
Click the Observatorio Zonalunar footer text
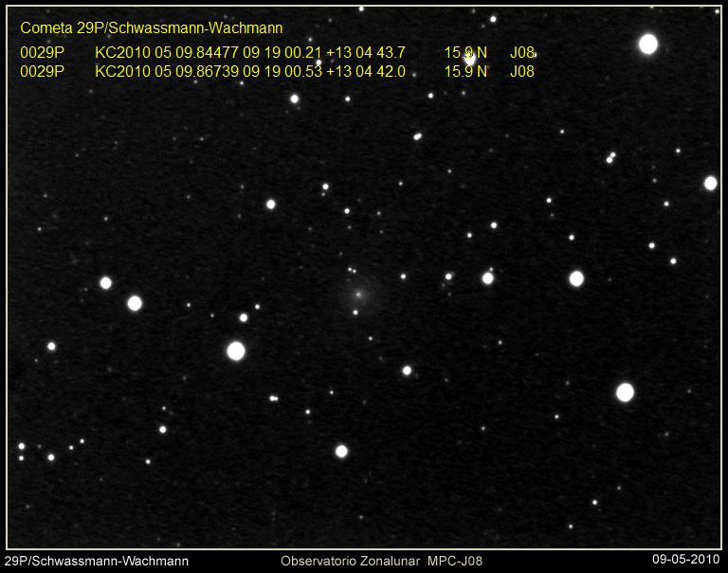tap(351, 562)
